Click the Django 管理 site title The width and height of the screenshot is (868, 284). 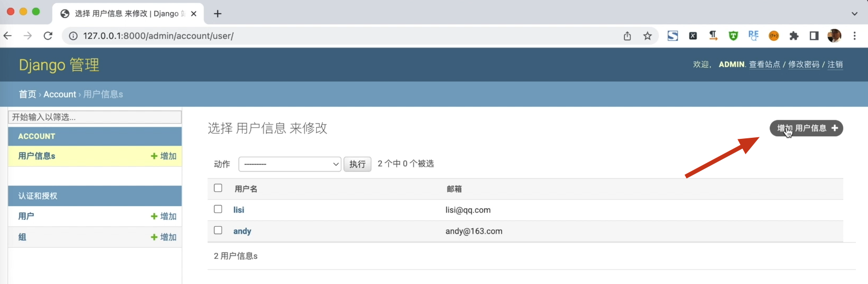tap(59, 65)
